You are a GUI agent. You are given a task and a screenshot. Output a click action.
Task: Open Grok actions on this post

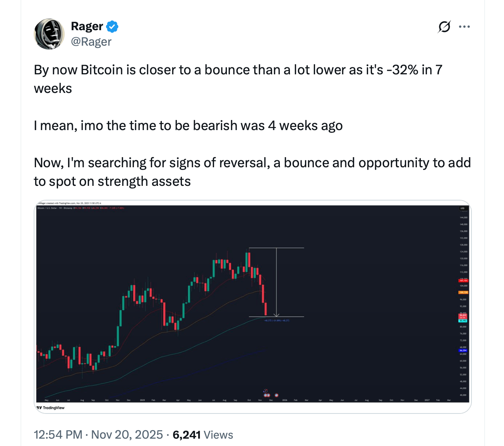pos(444,26)
